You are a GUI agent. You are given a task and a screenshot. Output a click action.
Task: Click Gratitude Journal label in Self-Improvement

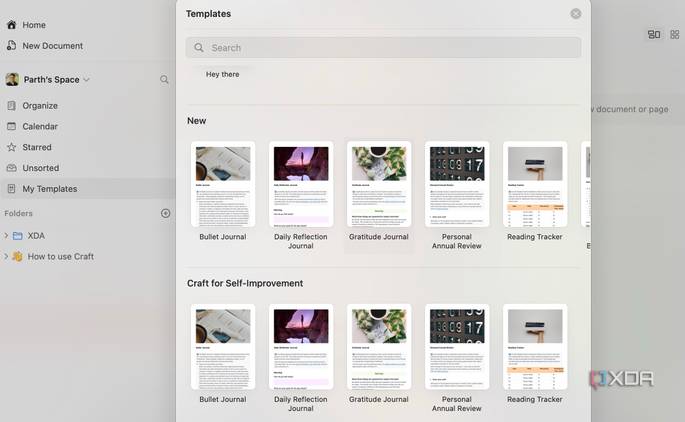tap(379, 399)
